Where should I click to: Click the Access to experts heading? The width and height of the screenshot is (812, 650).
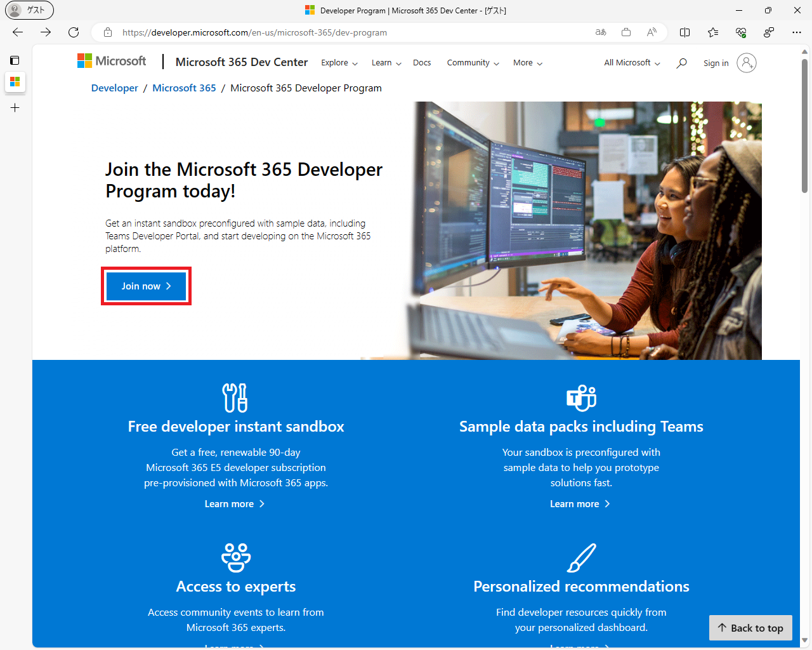(x=236, y=587)
